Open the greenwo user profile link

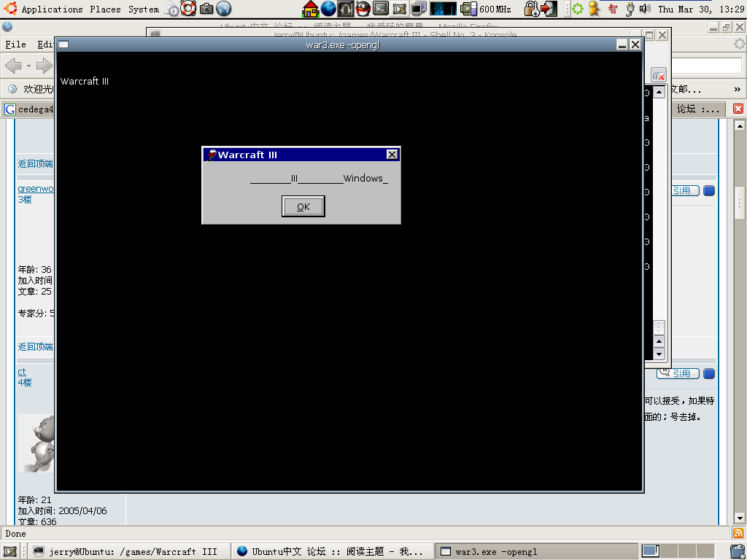point(36,189)
